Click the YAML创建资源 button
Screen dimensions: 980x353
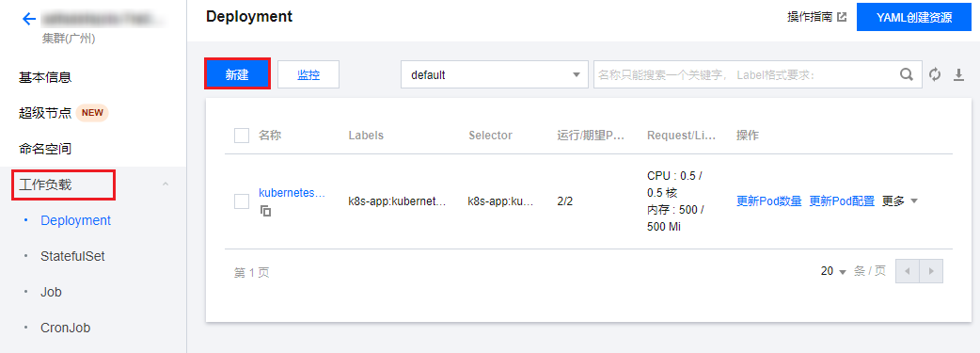coord(914,18)
